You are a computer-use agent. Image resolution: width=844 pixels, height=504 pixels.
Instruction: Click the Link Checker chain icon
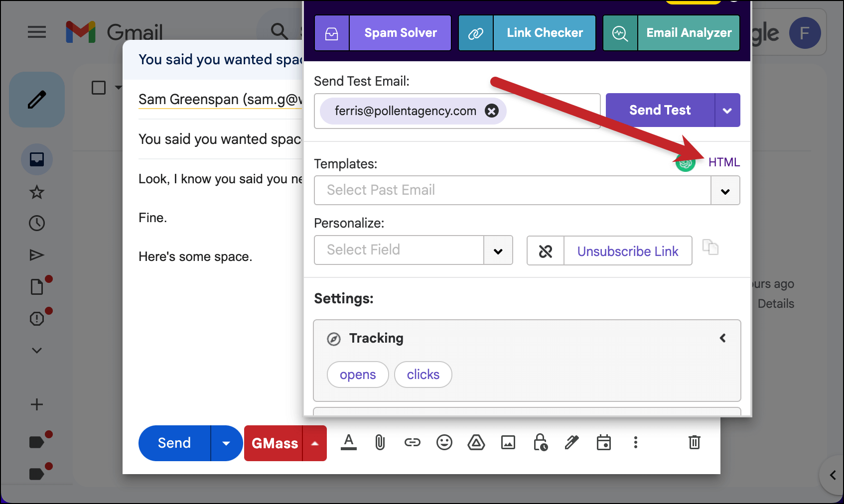pyautogui.click(x=476, y=33)
